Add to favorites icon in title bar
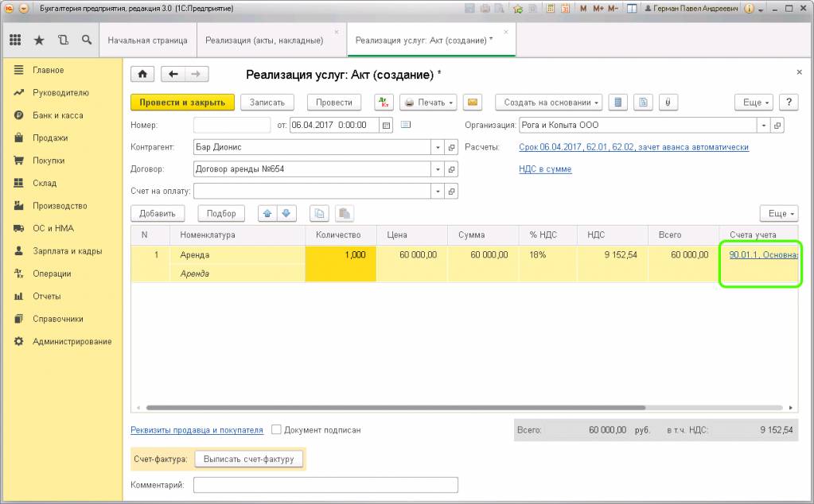The image size is (814, 504). tap(517, 9)
